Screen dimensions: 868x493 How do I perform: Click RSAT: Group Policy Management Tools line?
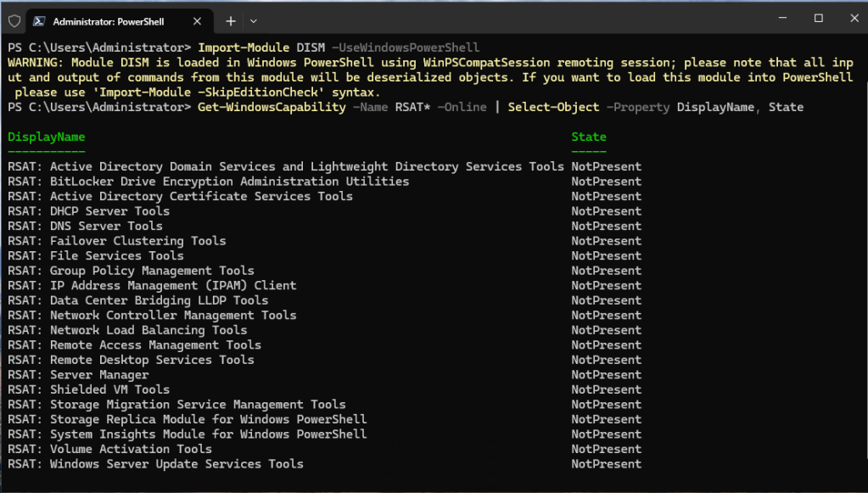[x=132, y=271]
